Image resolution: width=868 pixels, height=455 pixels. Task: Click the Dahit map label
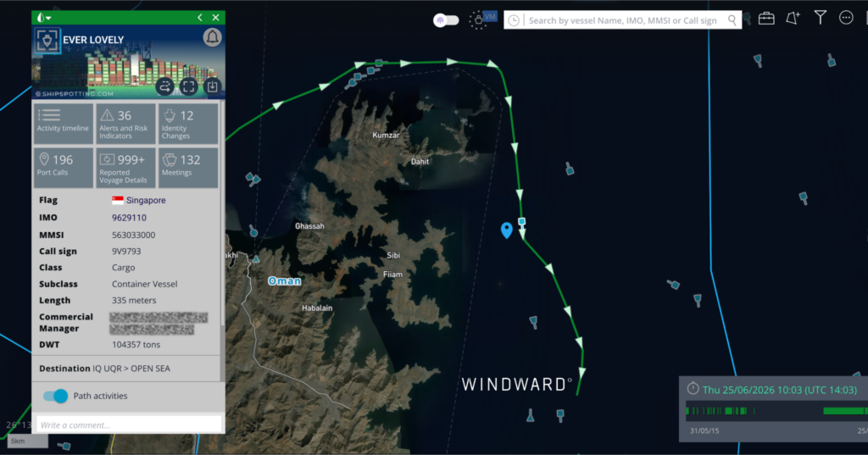point(420,162)
